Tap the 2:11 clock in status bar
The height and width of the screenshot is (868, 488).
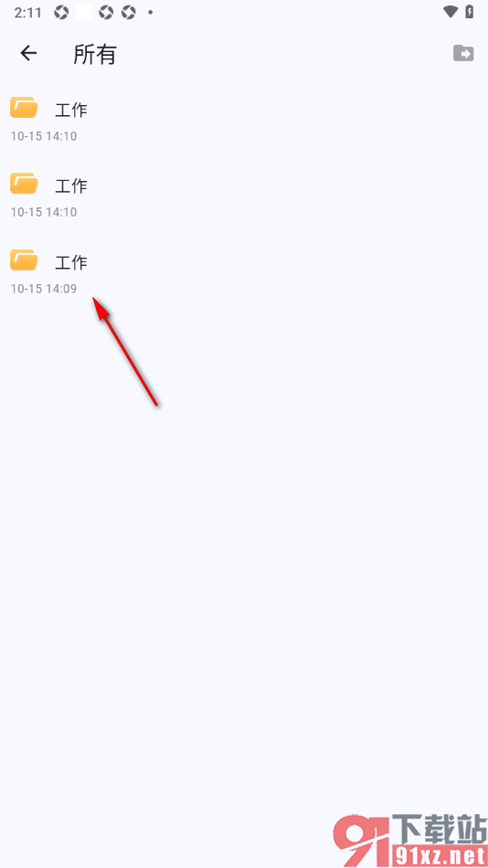27,13
